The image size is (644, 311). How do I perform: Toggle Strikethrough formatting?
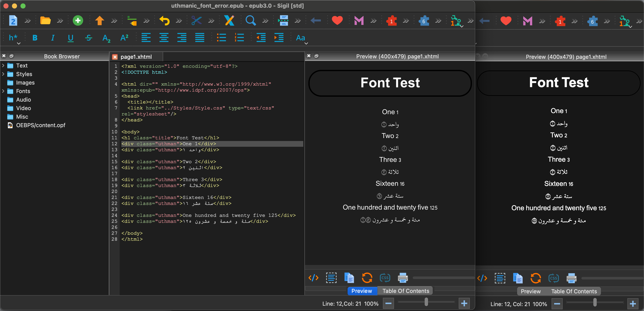tap(89, 38)
